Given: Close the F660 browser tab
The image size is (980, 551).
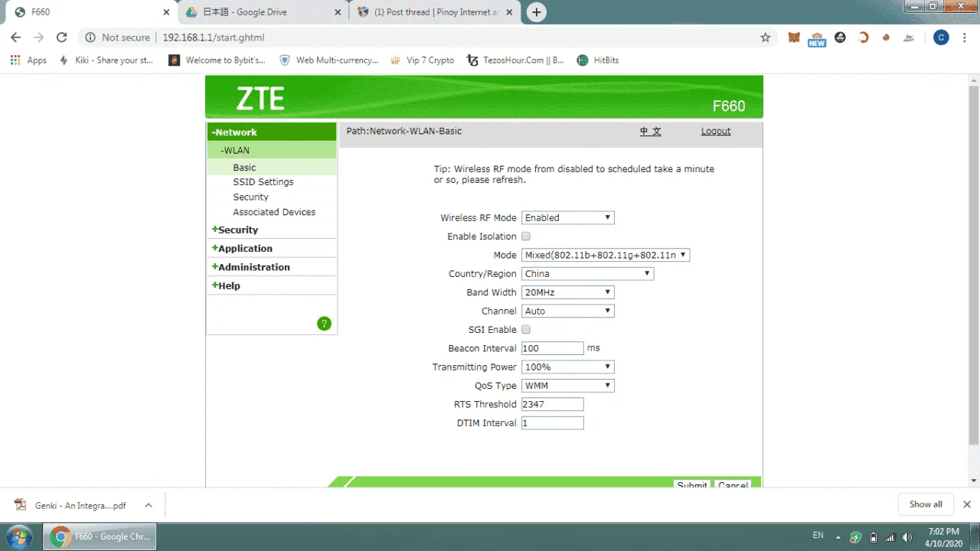Looking at the screenshot, I should click(x=166, y=12).
